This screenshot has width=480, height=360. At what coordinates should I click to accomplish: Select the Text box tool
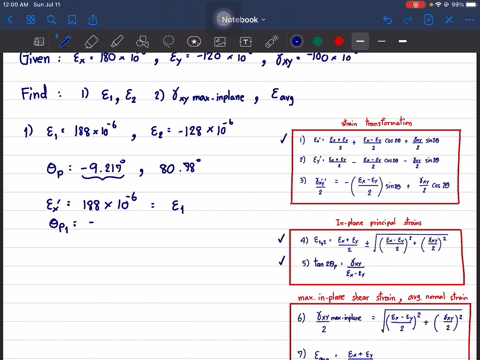coord(246,42)
